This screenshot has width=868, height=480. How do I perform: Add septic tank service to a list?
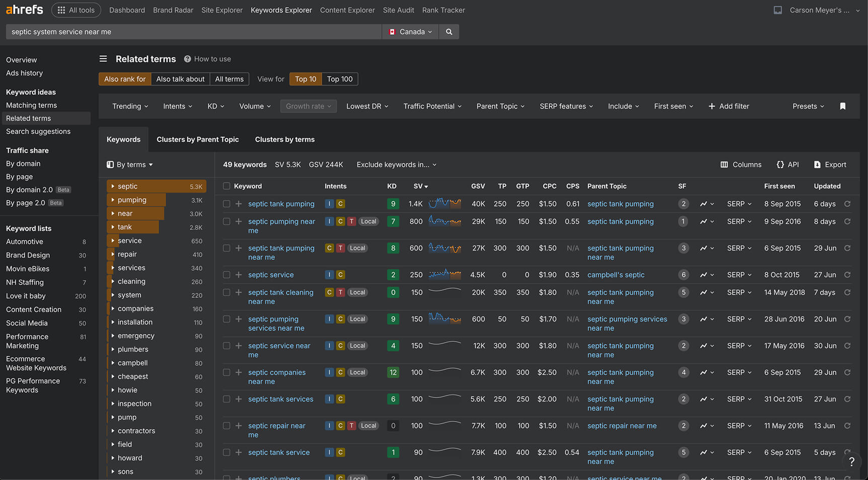coord(239,452)
